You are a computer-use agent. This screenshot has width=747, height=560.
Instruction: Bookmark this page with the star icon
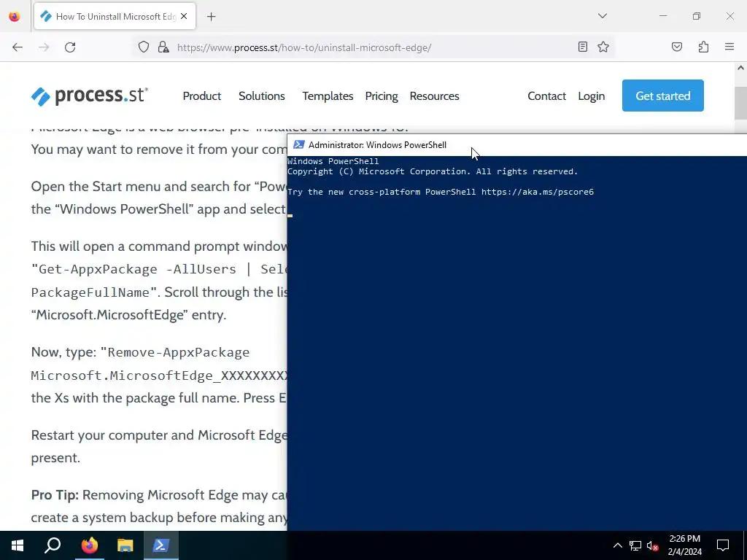pos(603,47)
